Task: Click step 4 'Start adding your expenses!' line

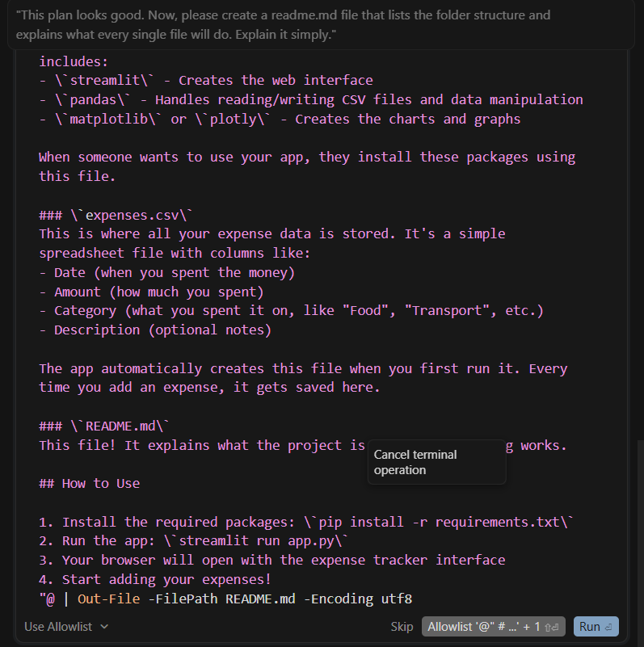Action: [x=155, y=579]
